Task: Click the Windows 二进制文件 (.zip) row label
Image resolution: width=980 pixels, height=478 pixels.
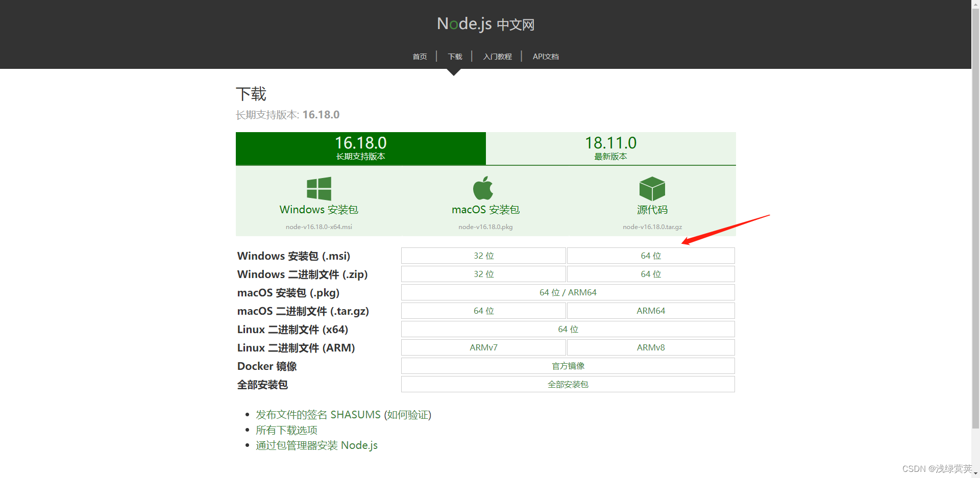Action: [302, 274]
